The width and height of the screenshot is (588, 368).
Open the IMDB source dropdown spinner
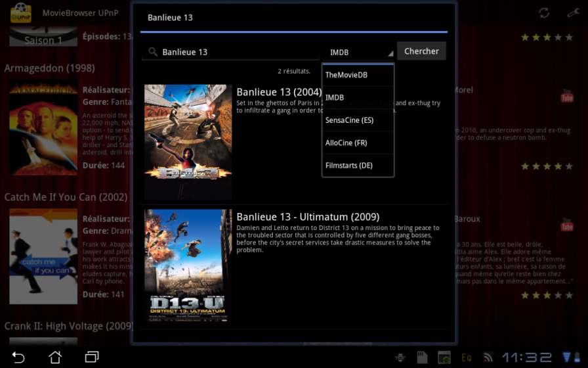click(x=358, y=52)
